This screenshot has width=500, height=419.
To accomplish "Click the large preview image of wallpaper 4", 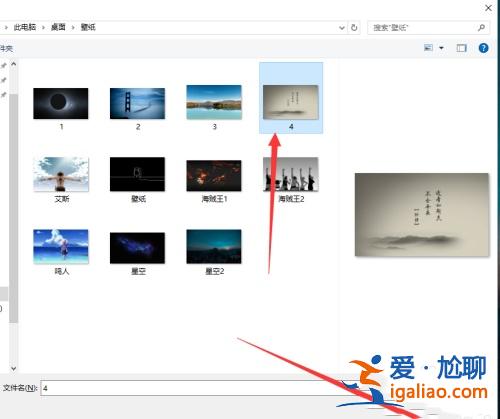I will [x=422, y=215].
